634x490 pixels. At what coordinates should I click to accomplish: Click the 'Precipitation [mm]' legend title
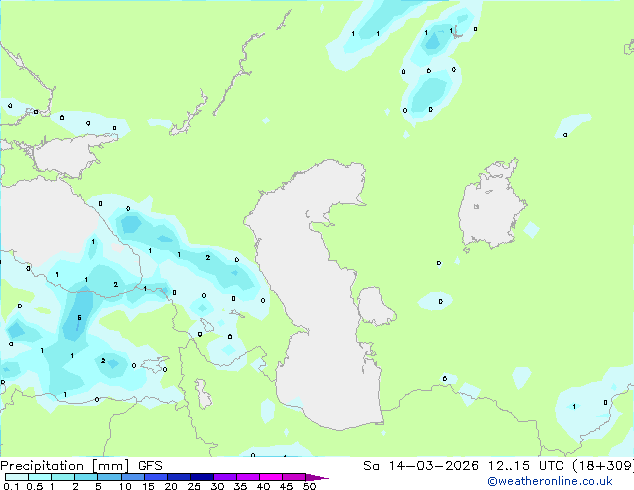pos(65,466)
